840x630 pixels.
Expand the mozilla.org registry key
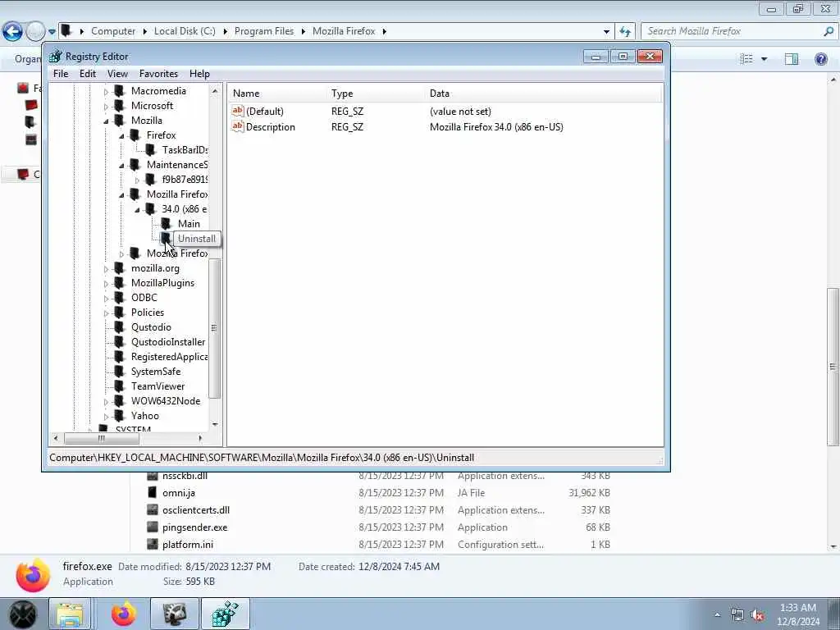(x=106, y=269)
